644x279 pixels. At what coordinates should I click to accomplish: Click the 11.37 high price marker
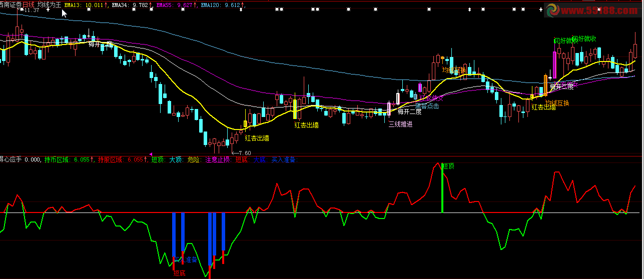(31, 10)
